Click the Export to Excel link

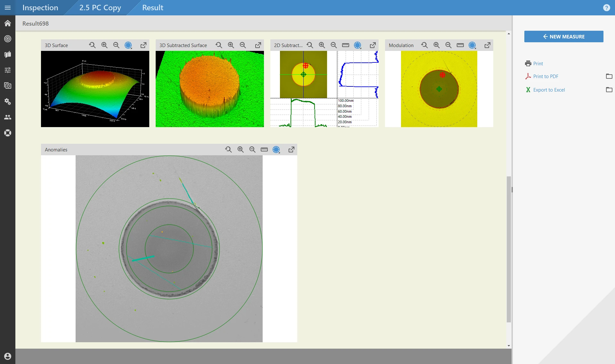click(x=549, y=90)
